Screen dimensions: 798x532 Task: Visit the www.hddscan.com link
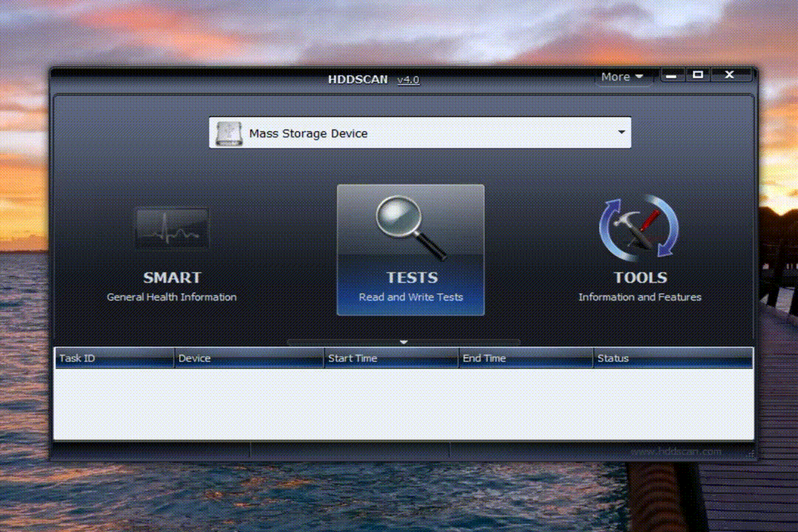point(675,451)
